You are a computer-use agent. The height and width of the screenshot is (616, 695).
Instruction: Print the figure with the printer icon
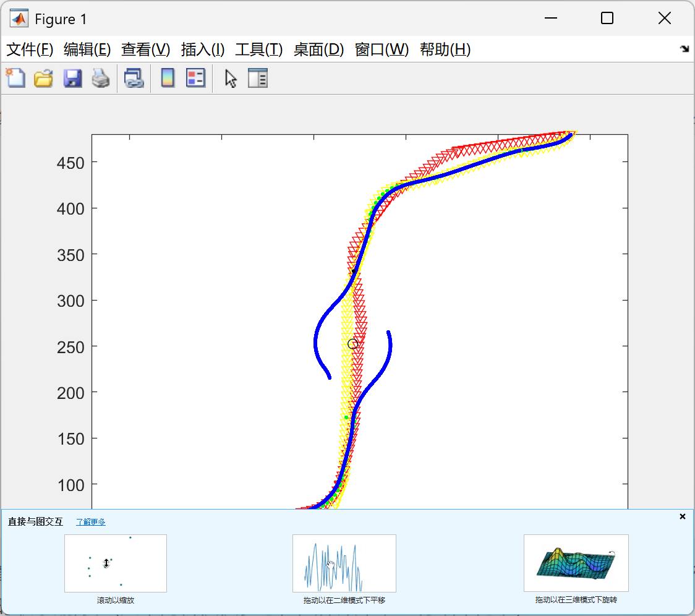coord(101,78)
